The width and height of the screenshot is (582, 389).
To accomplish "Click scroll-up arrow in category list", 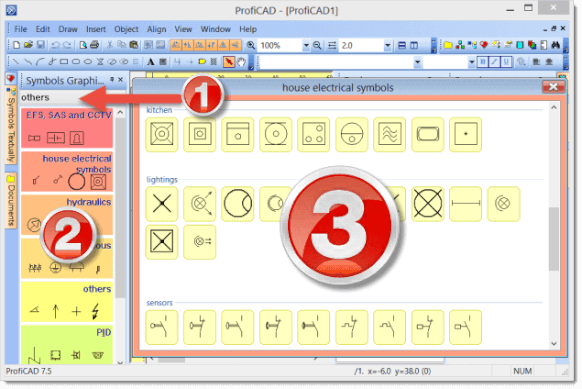I will pos(120,112).
